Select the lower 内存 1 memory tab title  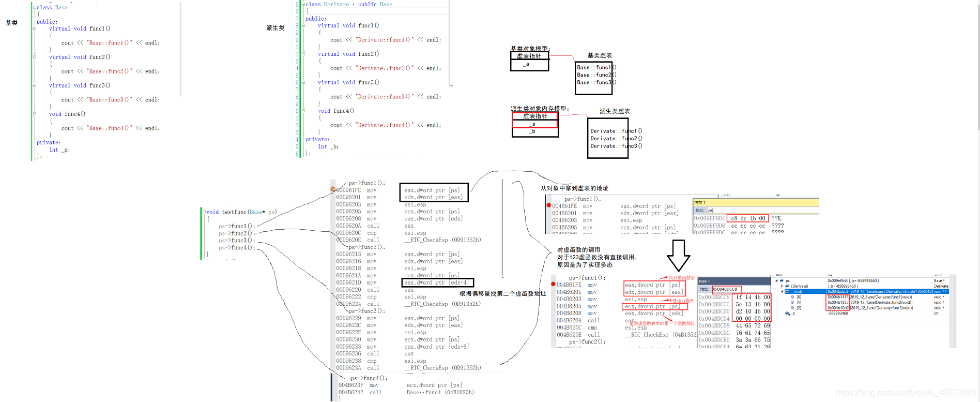coord(705,281)
